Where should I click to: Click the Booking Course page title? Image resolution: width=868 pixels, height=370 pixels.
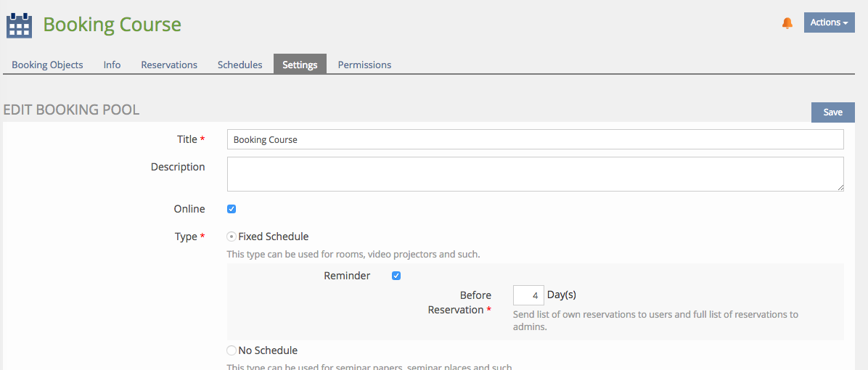(112, 25)
